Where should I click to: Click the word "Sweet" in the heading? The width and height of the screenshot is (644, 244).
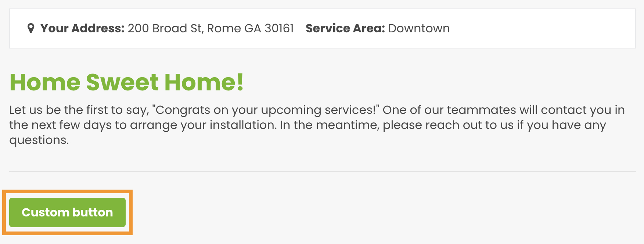point(122,82)
